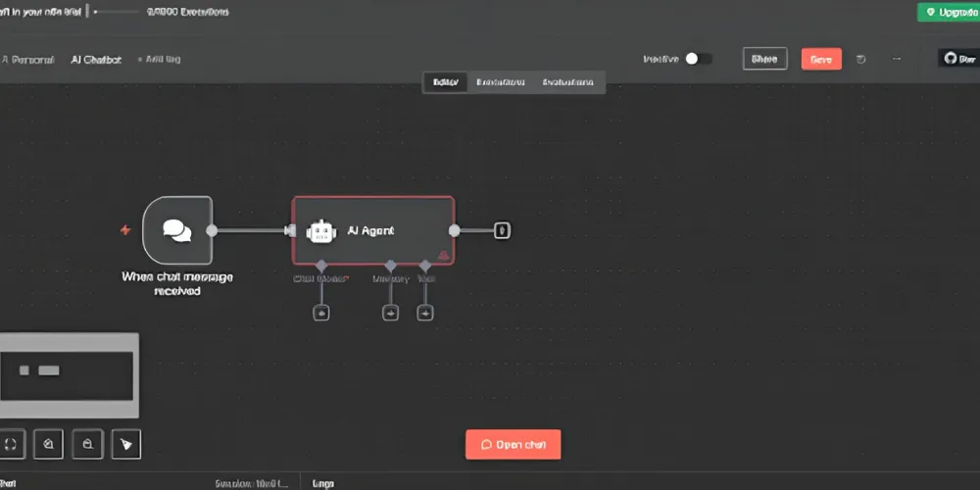Click the Memory diamond connector
The width and height of the screenshot is (980, 490).
[x=391, y=266]
